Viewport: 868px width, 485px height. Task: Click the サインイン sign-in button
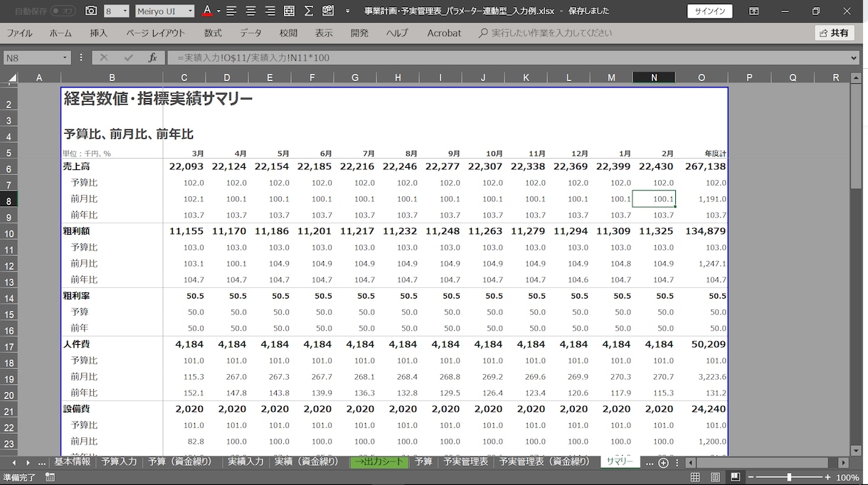[710, 11]
